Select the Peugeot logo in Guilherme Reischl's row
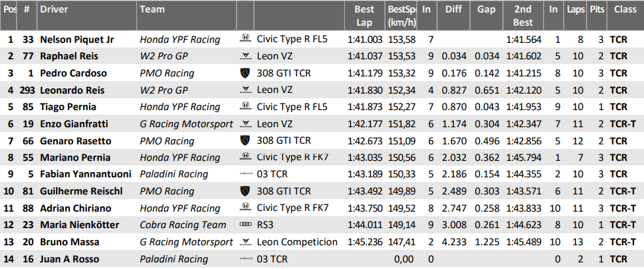This screenshot has height=269, width=644. pyautogui.click(x=246, y=192)
